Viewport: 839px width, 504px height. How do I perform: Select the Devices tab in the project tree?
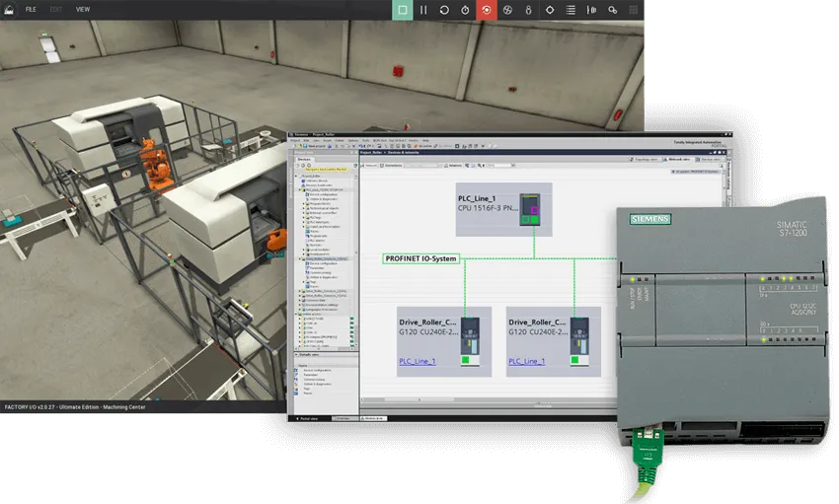[x=304, y=159]
